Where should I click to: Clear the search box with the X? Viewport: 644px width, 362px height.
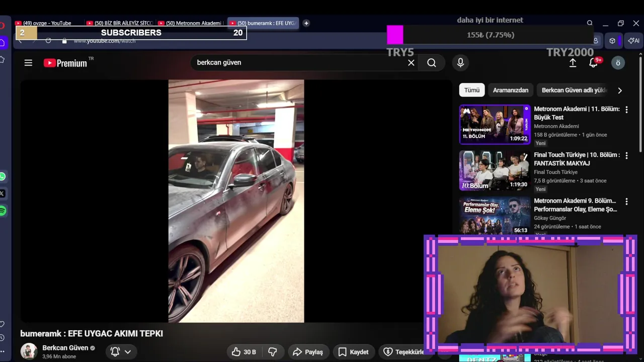pos(411,63)
